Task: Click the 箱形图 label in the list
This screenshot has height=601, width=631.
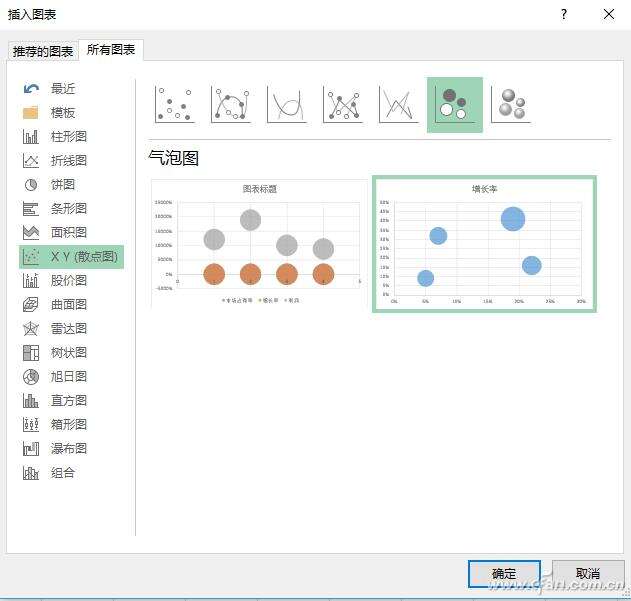Action: tap(68, 425)
